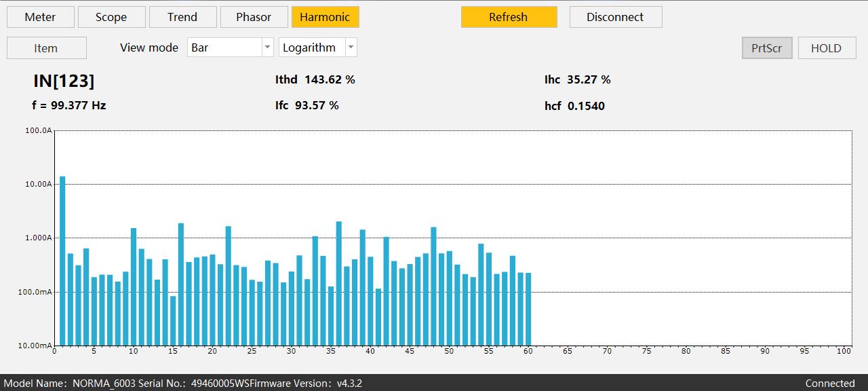Viewport: 868px width, 391px height.
Task: Click the Harmonic tab
Action: (x=325, y=17)
